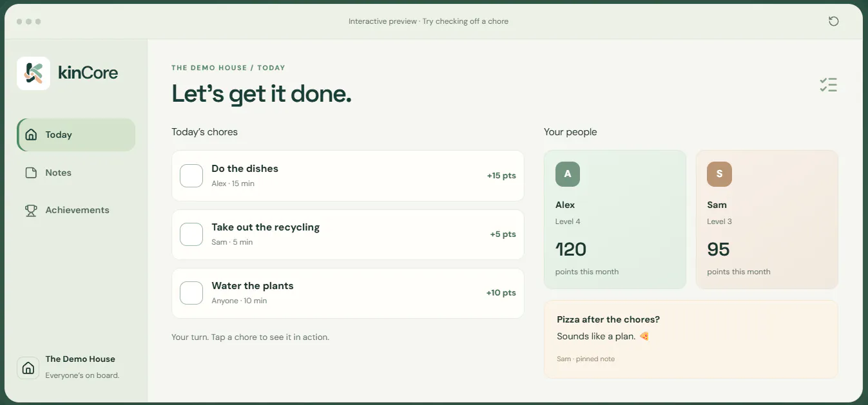
Task: Click the house icon beside Today
Action: pyautogui.click(x=31, y=135)
